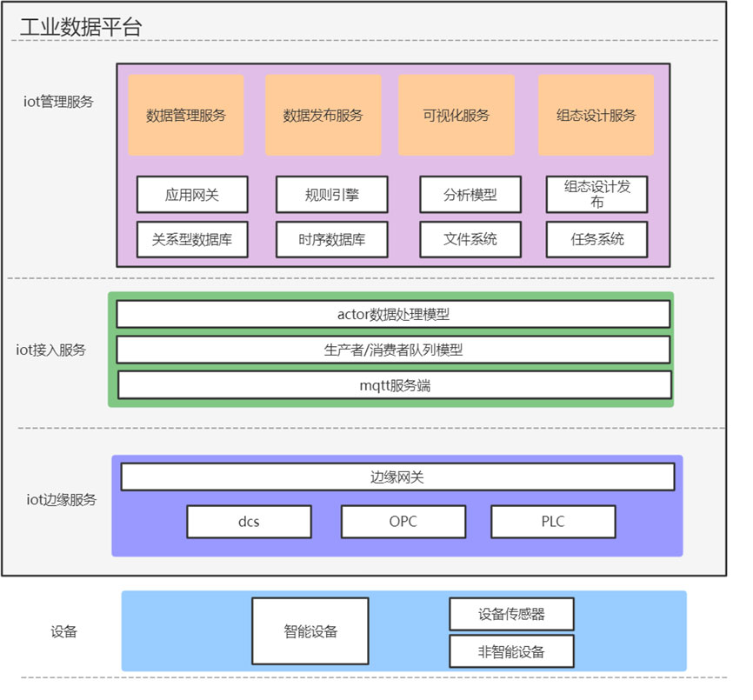
Task: Click the 数据管理服务 orange box
Action: (186, 116)
